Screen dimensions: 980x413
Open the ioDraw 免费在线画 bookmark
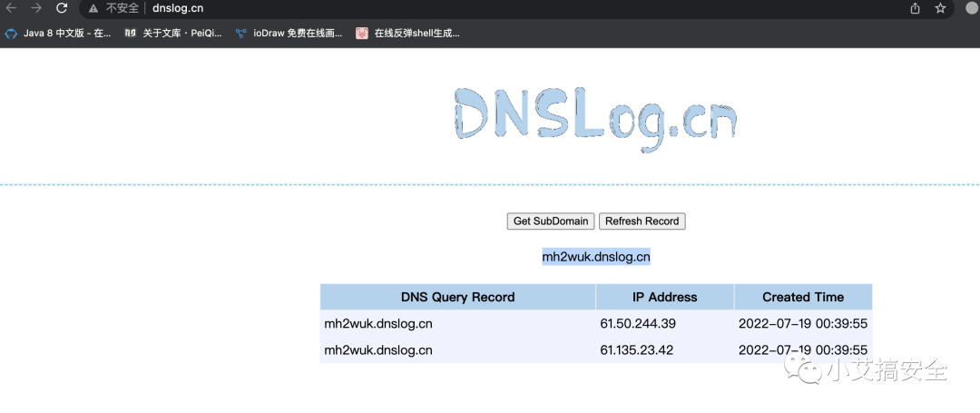click(289, 34)
